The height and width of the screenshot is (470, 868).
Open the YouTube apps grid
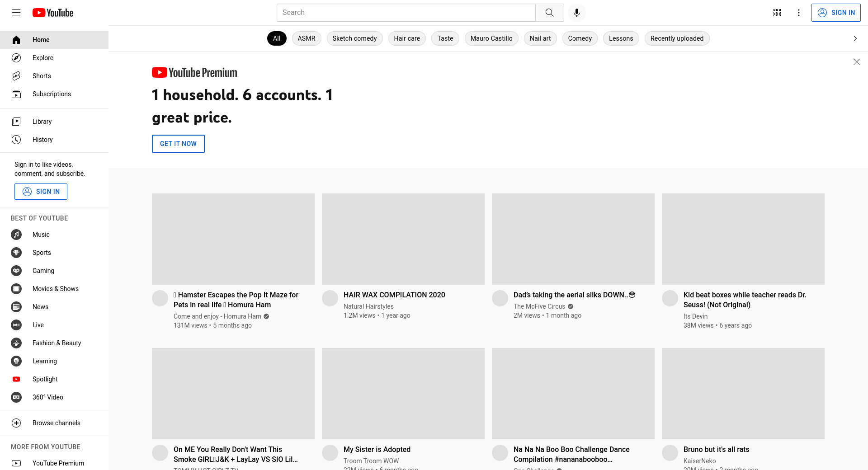(x=777, y=13)
